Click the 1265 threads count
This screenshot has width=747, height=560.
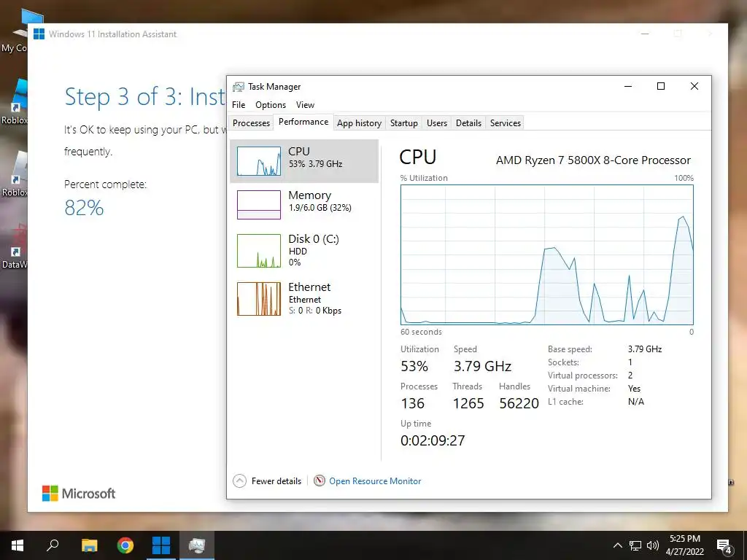pos(468,403)
